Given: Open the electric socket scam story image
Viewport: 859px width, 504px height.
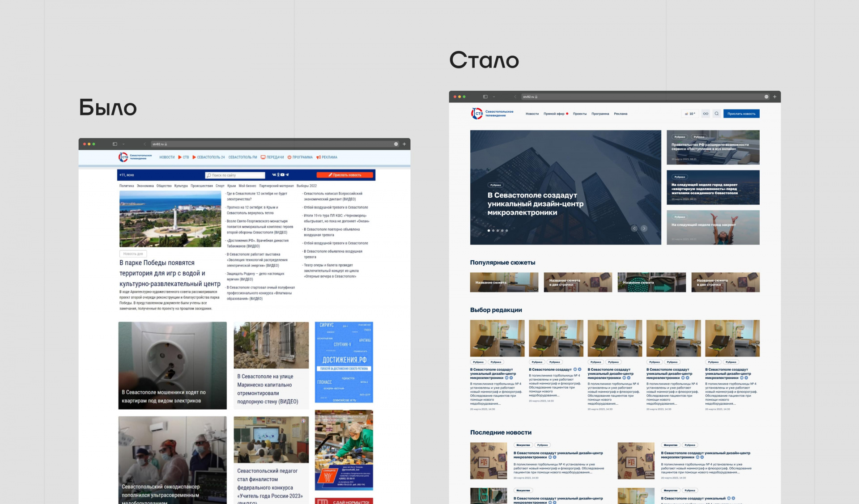Looking at the screenshot, I should 172,365.
